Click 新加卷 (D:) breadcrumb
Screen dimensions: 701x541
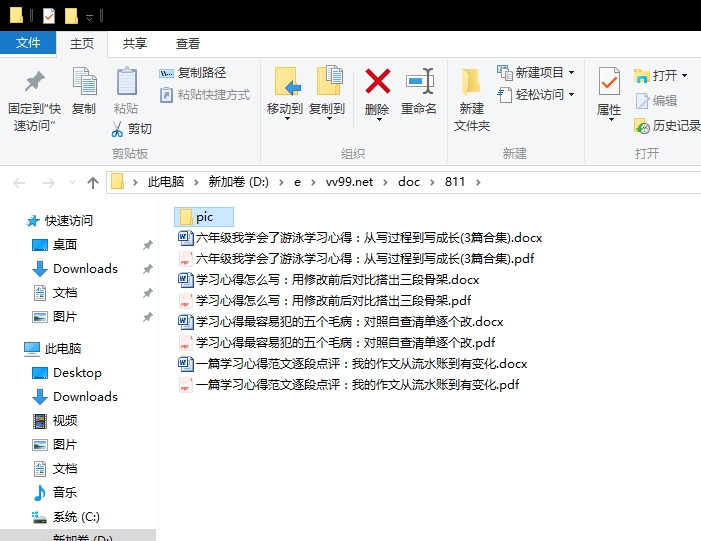[238, 182]
